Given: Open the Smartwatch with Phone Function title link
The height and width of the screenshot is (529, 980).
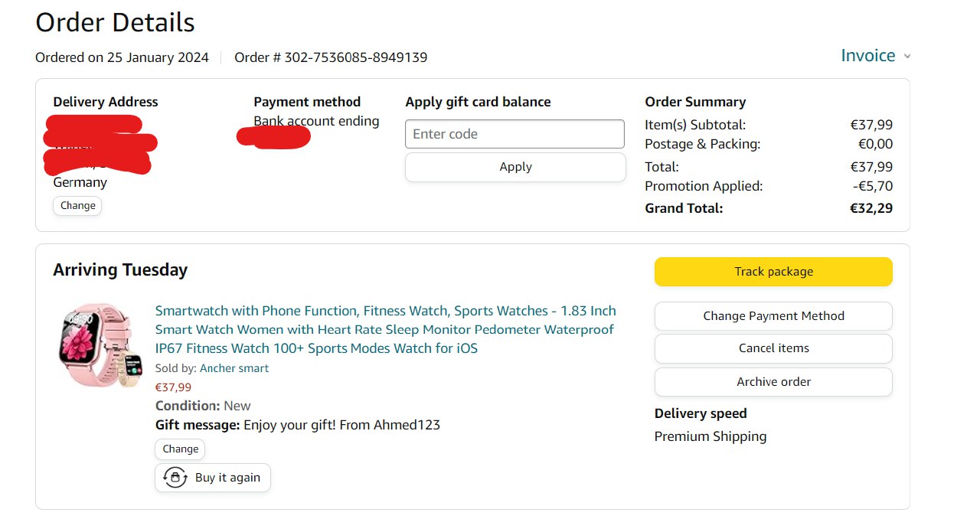Looking at the screenshot, I should pos(385,329).
